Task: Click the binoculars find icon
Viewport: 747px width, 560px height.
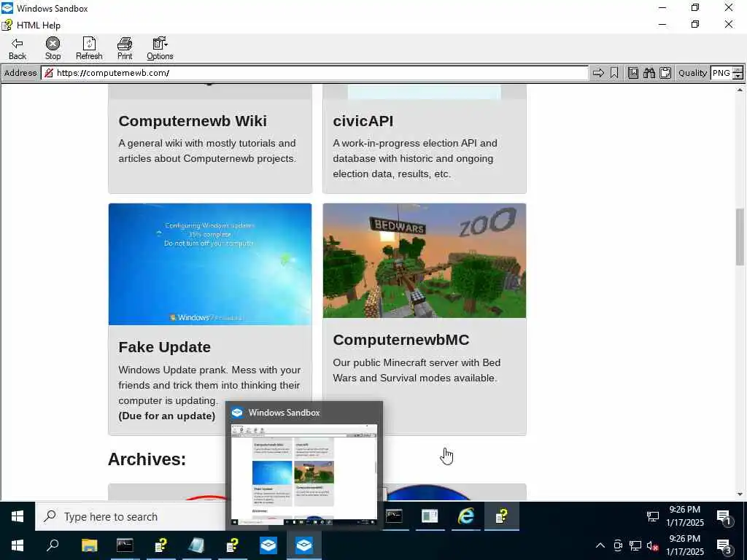Action: pyautogui.click(x=649, y=73)
